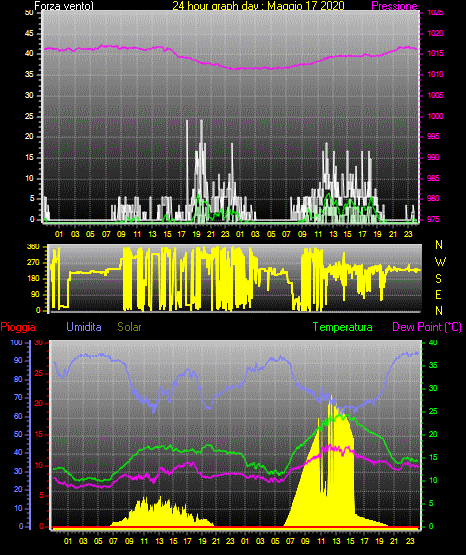Click the 990 value on pressure axis
Screen dimensions: 466x555
[x=433, y=157]
